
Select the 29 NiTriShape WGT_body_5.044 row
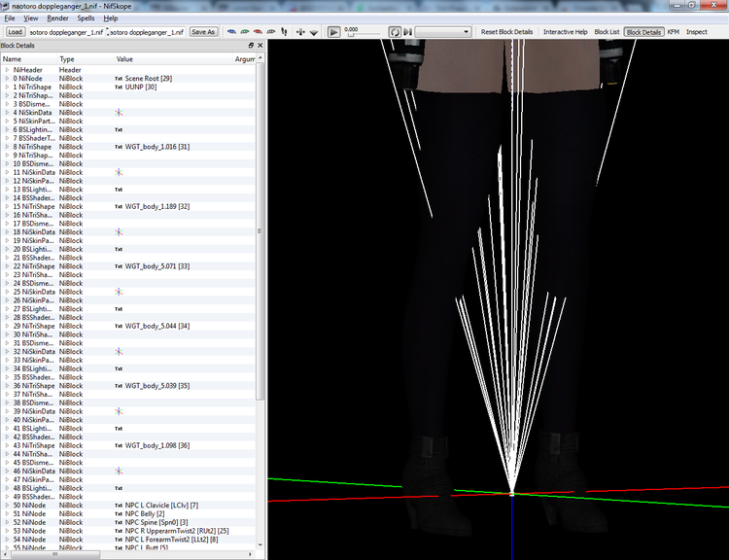(128, 326)
